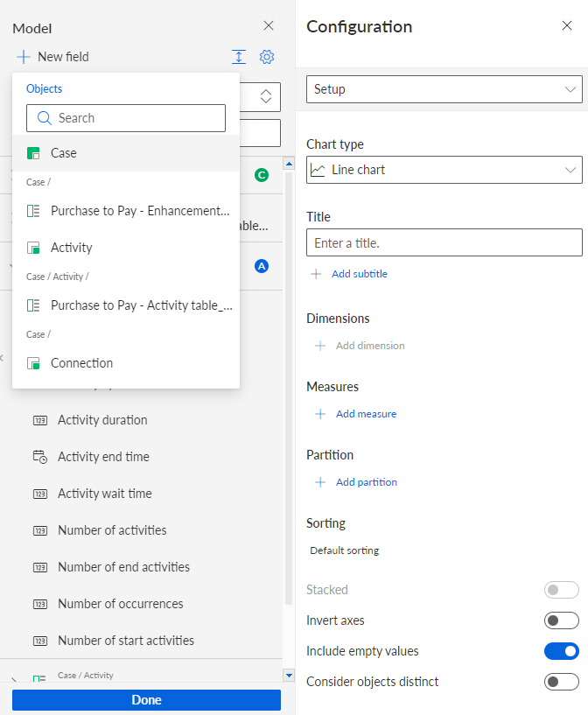Click the Activity object icon in the list
Image resolution: width=588 pixels, height=715 pixels.
click(x=33, y=248)
